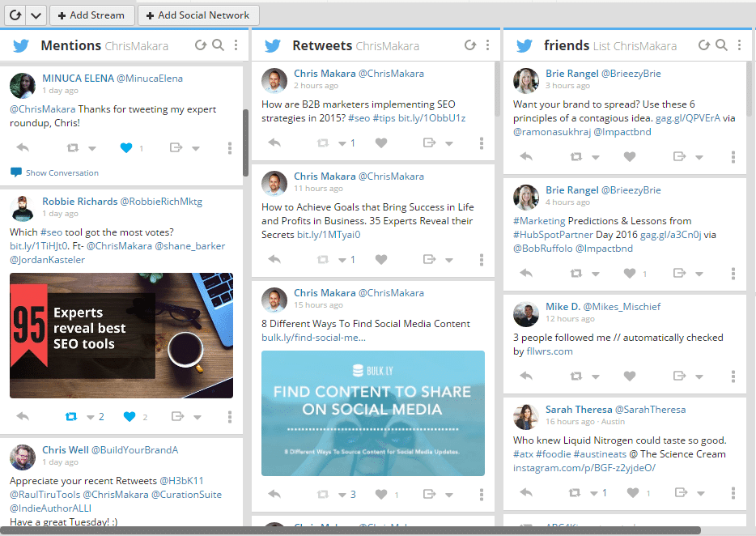Search within the Mentions stream
Image resolution: width=756 pixels, height=536 pixels.
(x=218, y=45)
